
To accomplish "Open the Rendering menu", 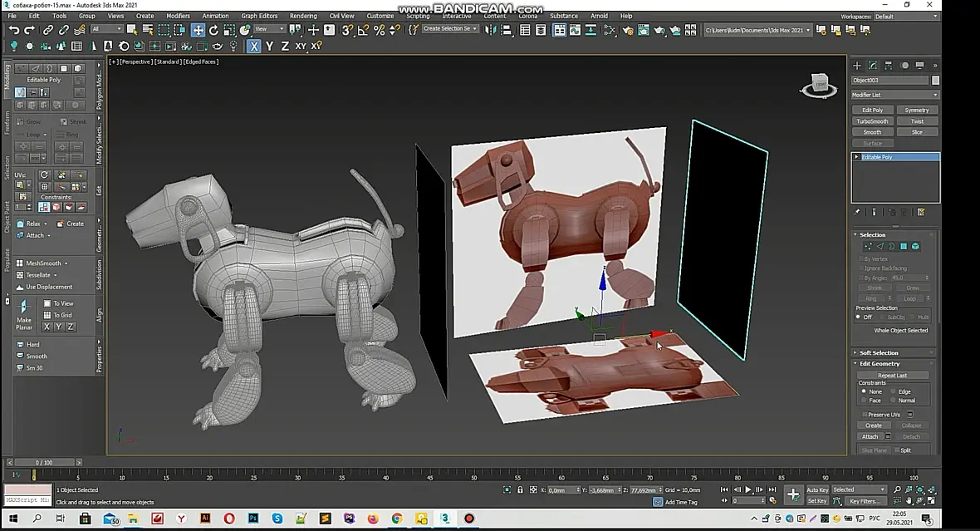I will point(303,16).
